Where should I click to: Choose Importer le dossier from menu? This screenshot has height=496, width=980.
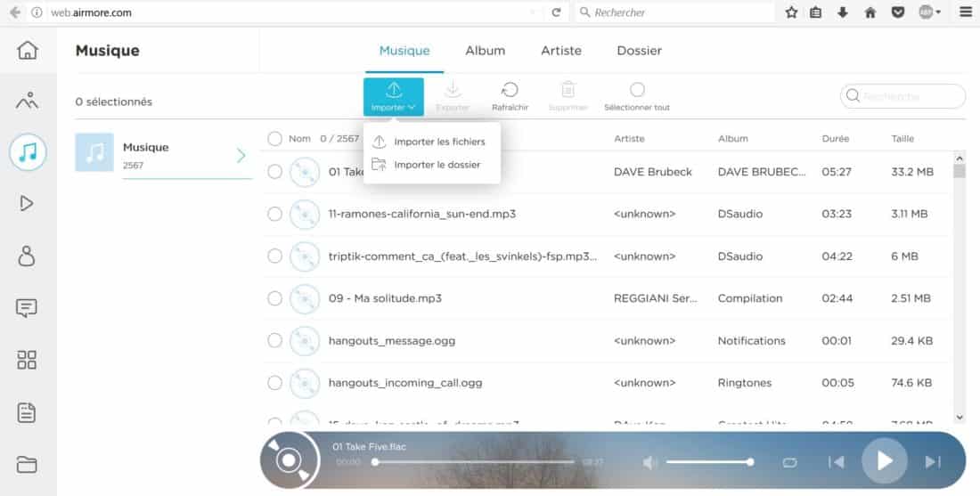coord(437,165)
